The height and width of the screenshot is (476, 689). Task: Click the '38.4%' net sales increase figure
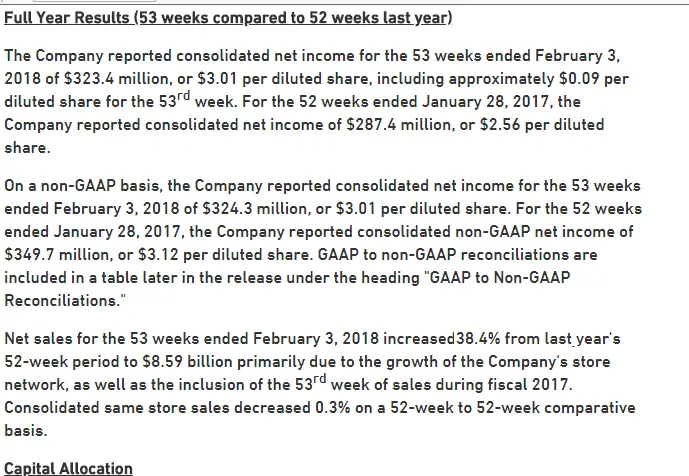[x=477, y=337]
